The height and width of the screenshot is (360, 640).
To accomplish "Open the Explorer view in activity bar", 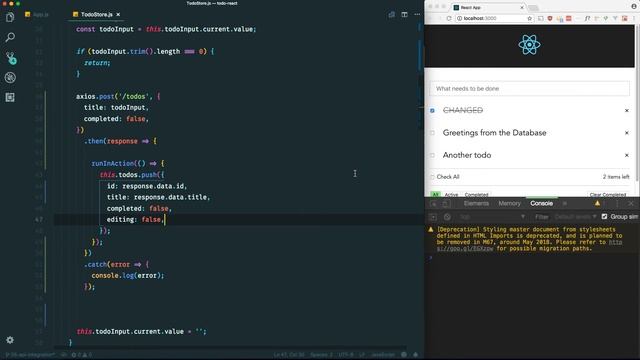I will click(x=10, y=18).
